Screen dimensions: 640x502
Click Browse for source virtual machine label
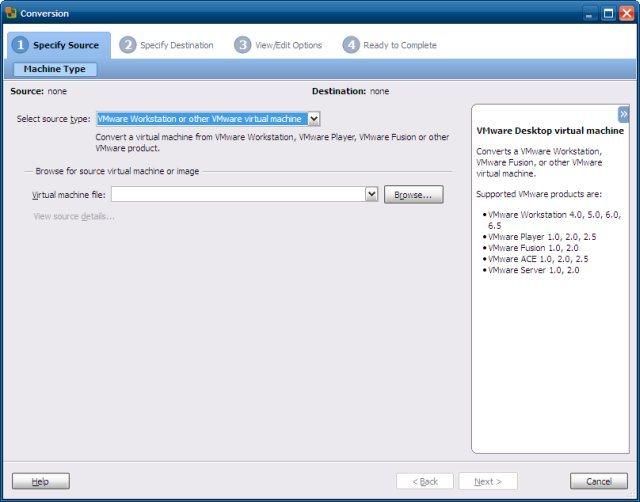coord(117,171)
